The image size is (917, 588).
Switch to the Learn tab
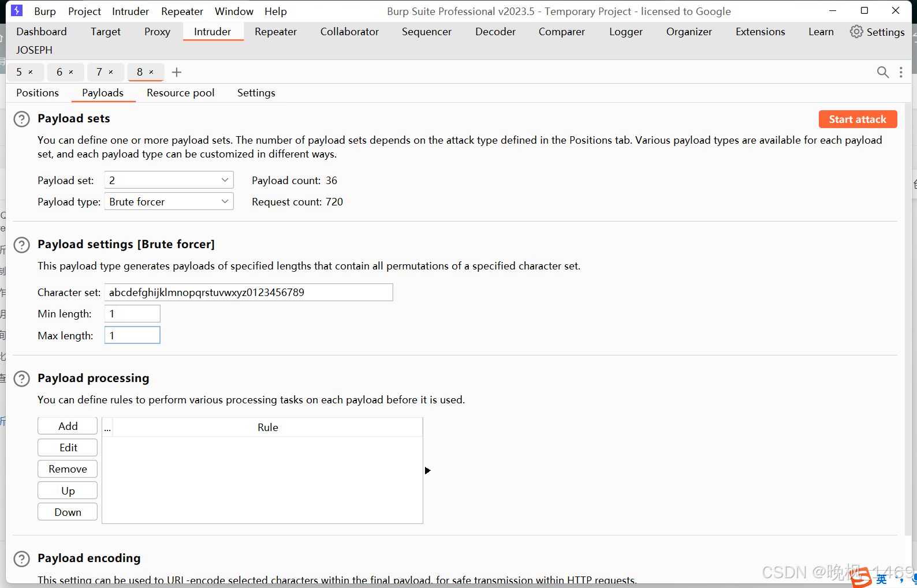pos(821,32)
